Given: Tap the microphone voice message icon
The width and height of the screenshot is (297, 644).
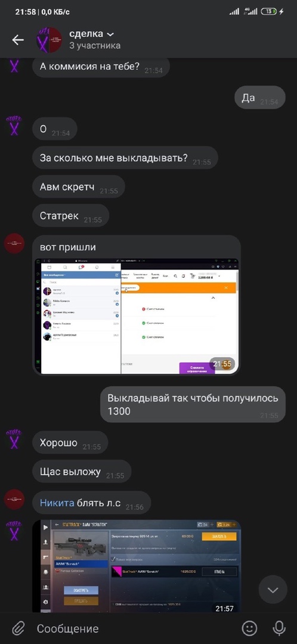Looking at the screenshot, I should point(279,628).
